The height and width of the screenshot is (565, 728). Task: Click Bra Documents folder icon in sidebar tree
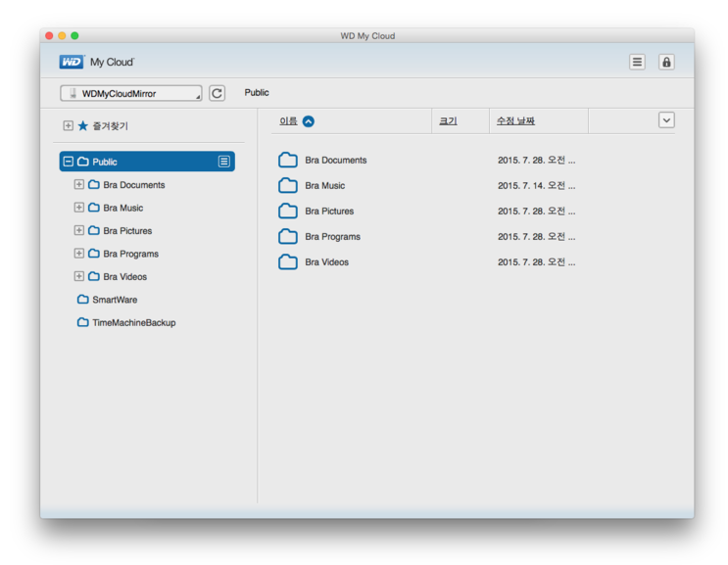(94, 184)
